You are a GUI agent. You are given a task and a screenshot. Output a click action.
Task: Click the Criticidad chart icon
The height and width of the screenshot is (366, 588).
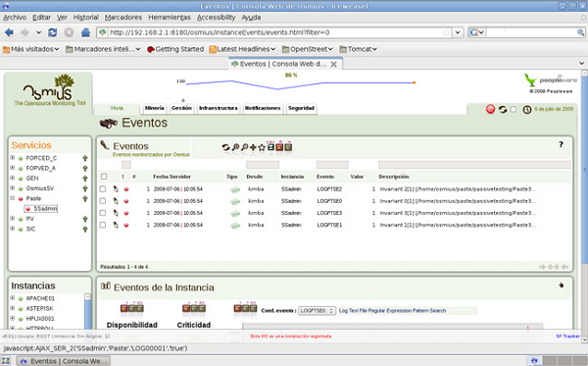[x=194, y=308]
